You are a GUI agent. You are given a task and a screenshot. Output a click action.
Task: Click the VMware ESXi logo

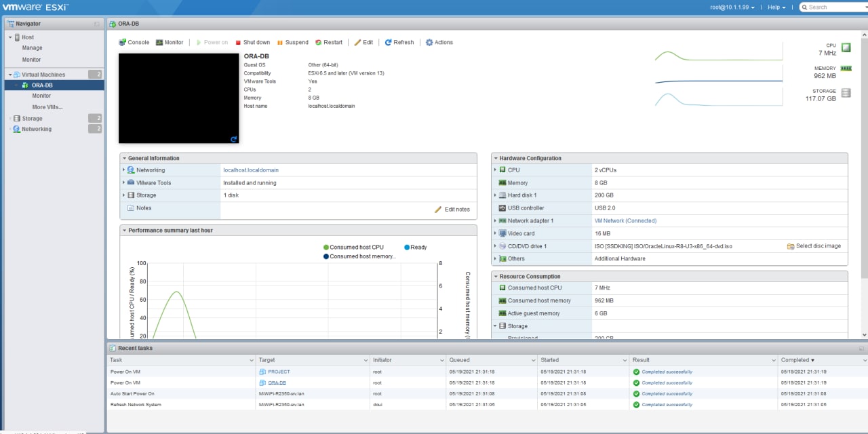click(34, 7)
